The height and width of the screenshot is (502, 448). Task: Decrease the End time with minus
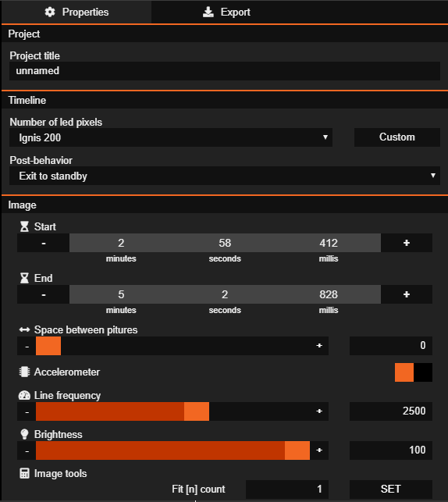(44, 294)
